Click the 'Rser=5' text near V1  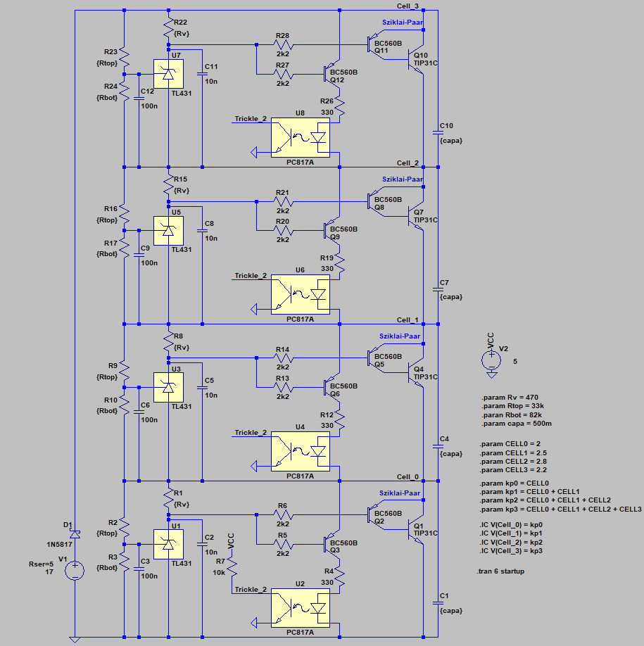coord(42,564)
